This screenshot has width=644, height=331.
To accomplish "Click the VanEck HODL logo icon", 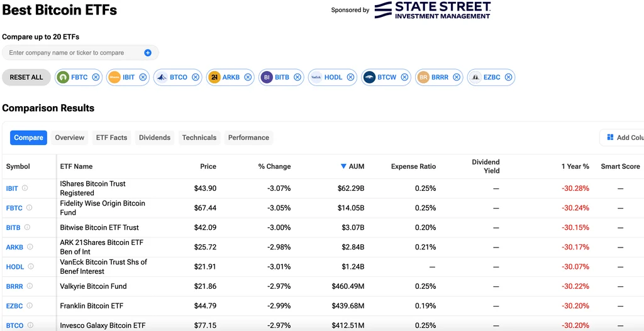I will (x=316, y=77).
